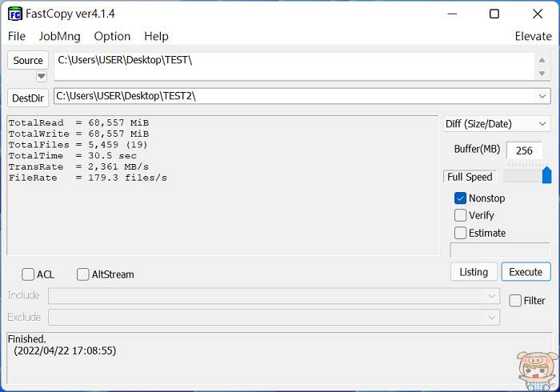Expand the DestDir path dropdown
This screenshot has width=560, height=392.
point(542,96)
